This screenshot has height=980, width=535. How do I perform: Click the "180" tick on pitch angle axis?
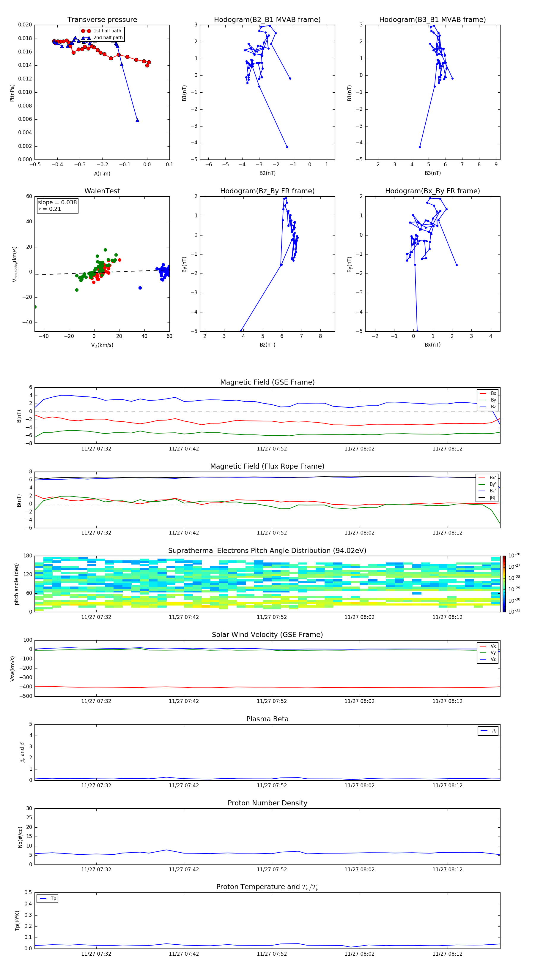click(28, 556)
